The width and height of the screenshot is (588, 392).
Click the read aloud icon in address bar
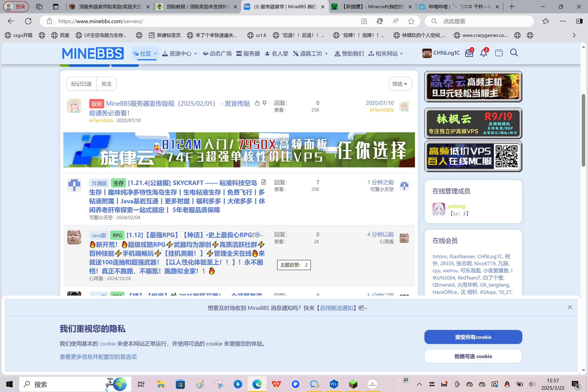(396, 21)
